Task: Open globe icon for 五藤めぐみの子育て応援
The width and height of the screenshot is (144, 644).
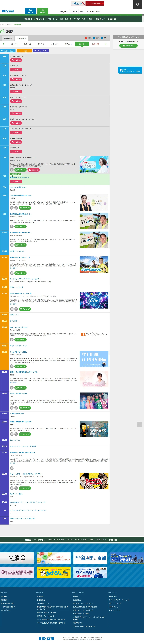Action: click(x=12, y=388)
